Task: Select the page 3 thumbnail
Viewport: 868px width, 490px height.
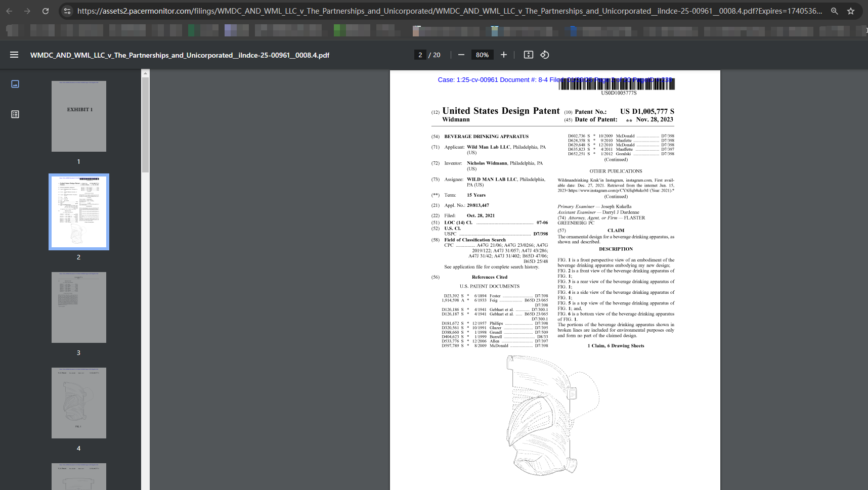Action: (x=79, y=307)
